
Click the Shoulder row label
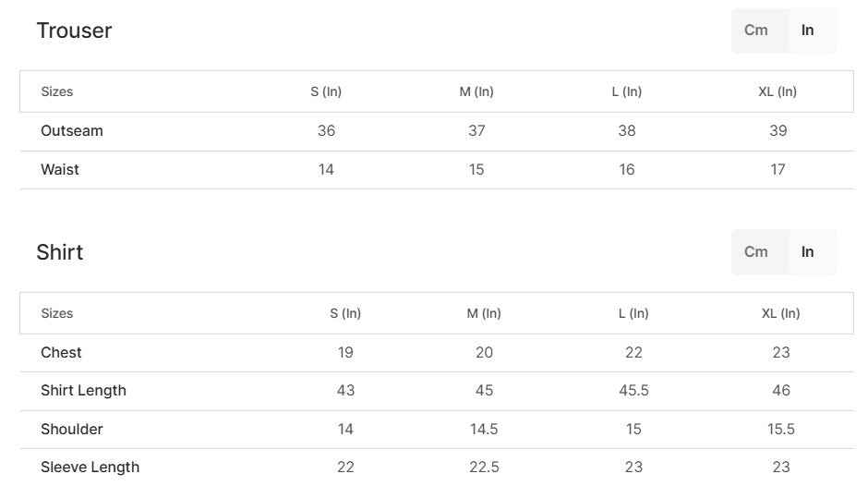point(72,430)
